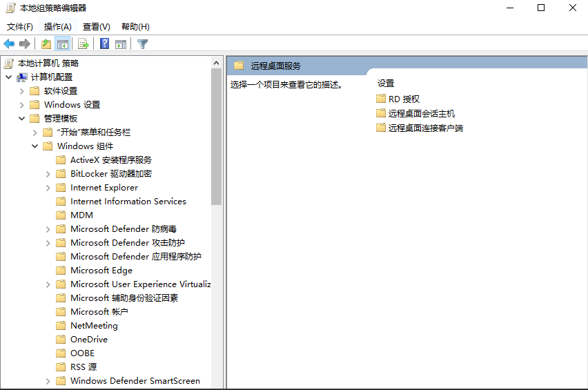Open the 文件(F) menu

point(20,27)
